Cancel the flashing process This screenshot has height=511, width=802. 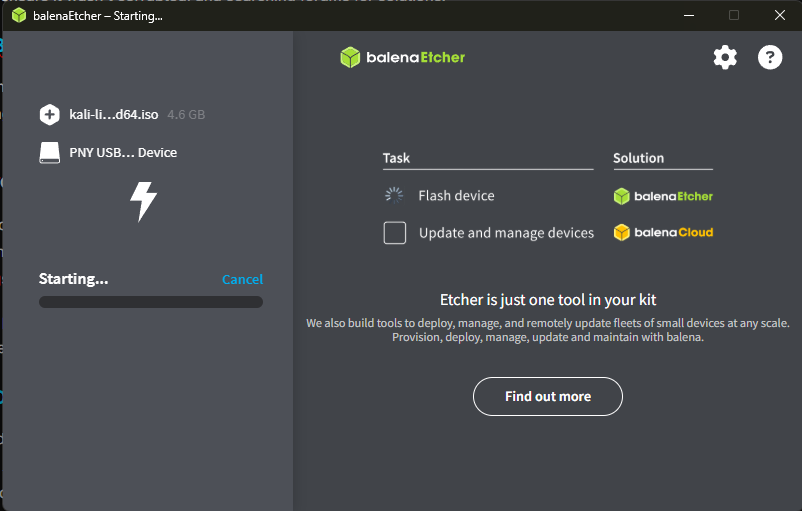(242, 280)
